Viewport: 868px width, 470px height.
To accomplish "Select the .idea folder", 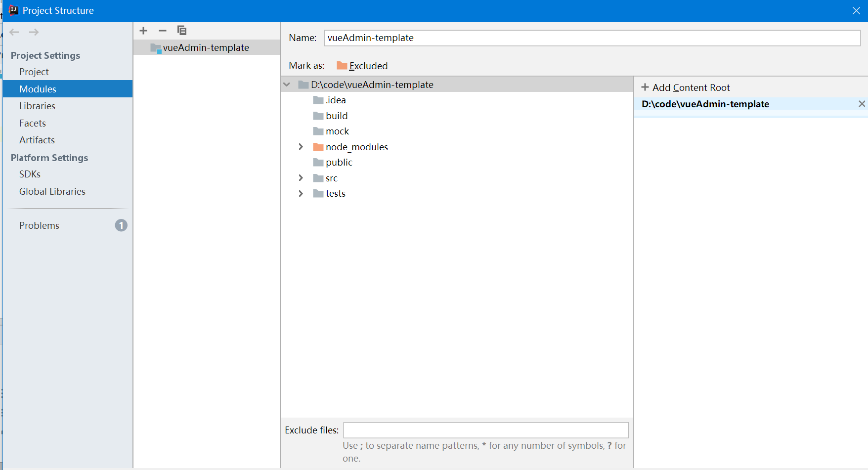I will tap(330, 100).
